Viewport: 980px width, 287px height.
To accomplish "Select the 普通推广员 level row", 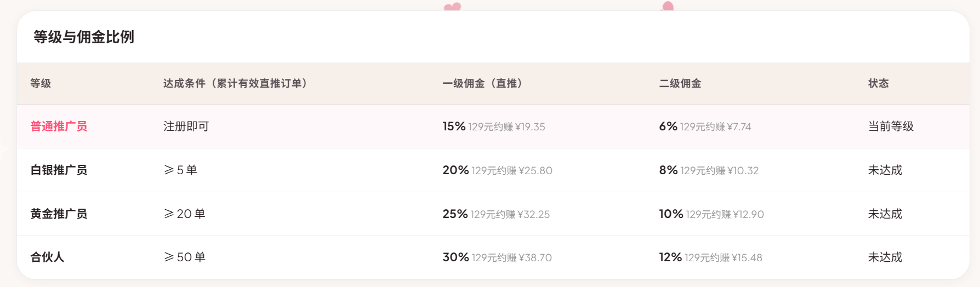I will [x=493, y=127].
